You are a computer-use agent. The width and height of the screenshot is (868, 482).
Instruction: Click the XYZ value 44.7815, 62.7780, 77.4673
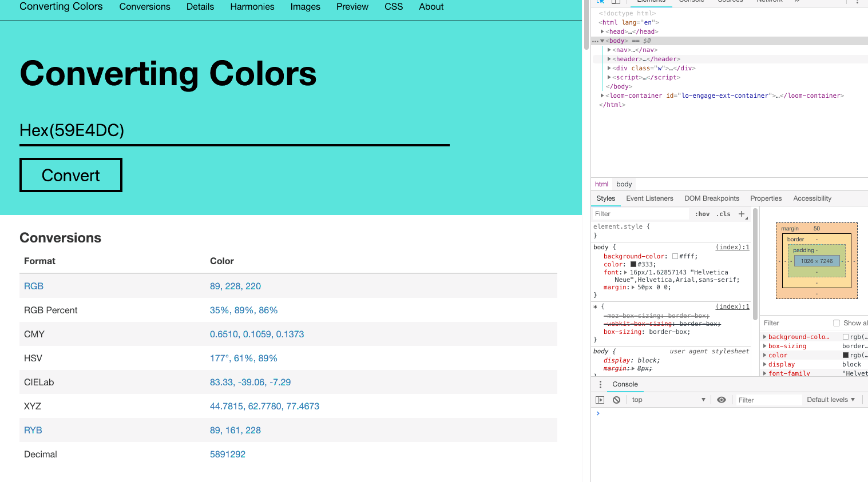click(264, 406)
